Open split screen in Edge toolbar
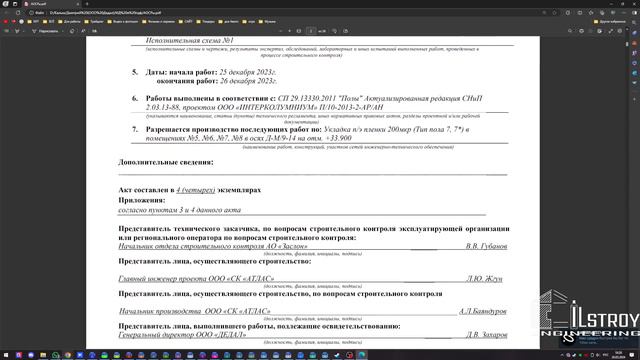 580,13
